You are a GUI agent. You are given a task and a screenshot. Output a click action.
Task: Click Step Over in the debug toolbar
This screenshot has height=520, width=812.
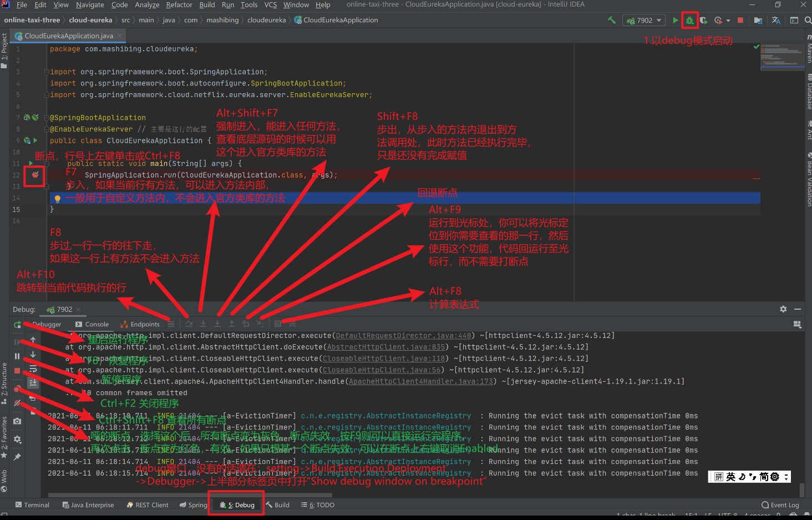(189, 324)
